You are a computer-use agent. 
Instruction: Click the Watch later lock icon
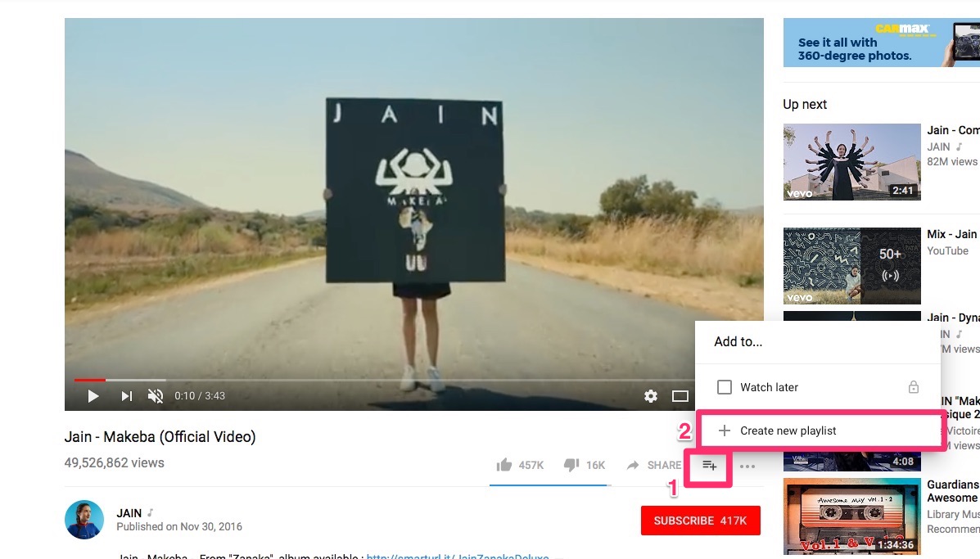(x=913, y=387)
